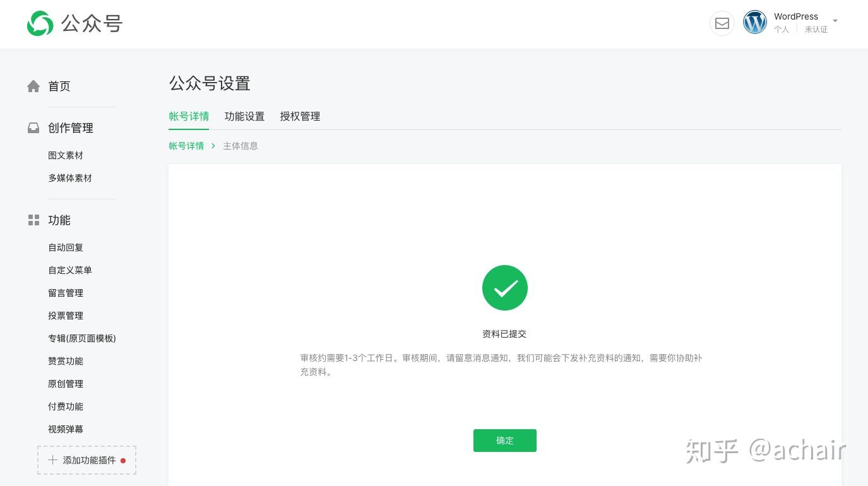Click the 添加功能插件 button
868x486 pixels.
pos(86,460)
